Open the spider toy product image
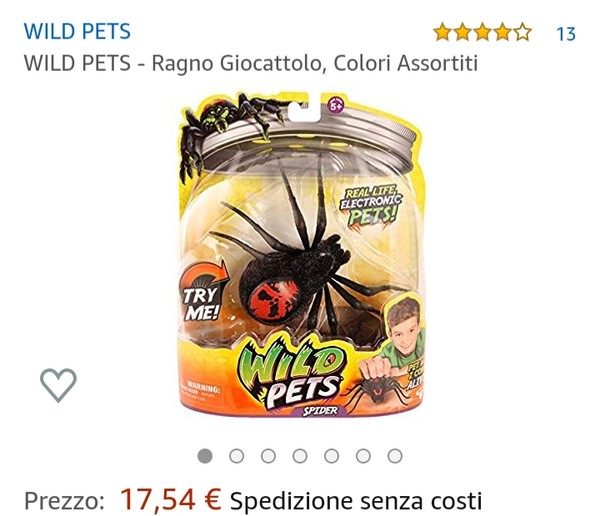This screenshot has width=600, height=516. click(301, 255)
